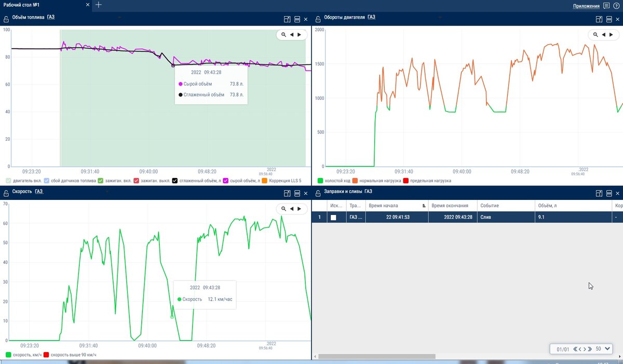Go to first page in table pager
The height and width of the screenshot is (364, 623).
575,349
